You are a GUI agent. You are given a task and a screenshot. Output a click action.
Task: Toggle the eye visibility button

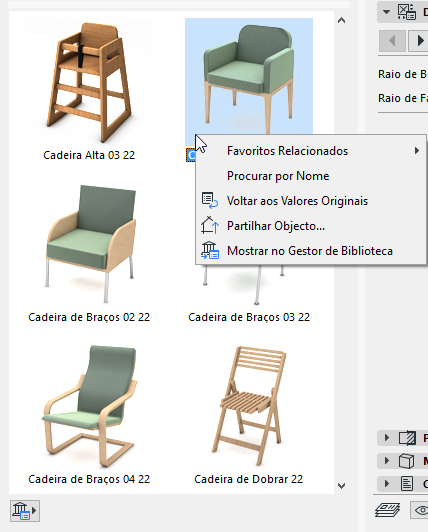(x=421, y=510)
